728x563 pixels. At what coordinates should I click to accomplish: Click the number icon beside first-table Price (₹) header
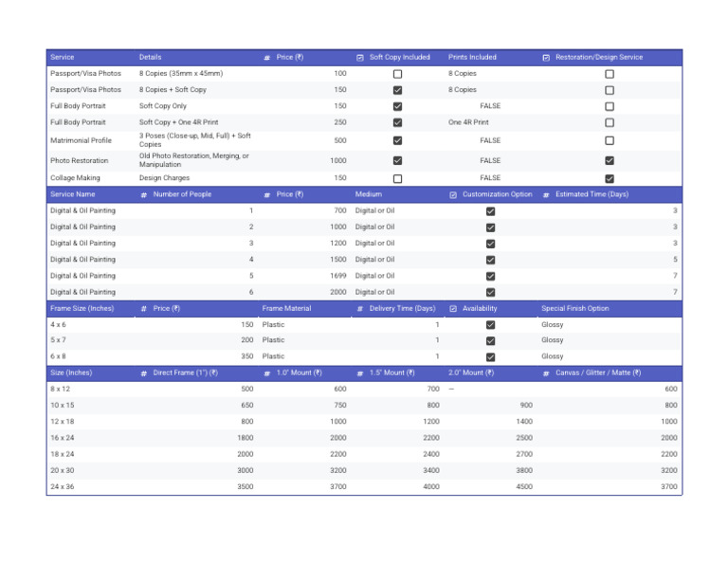(x=267, y=58)
